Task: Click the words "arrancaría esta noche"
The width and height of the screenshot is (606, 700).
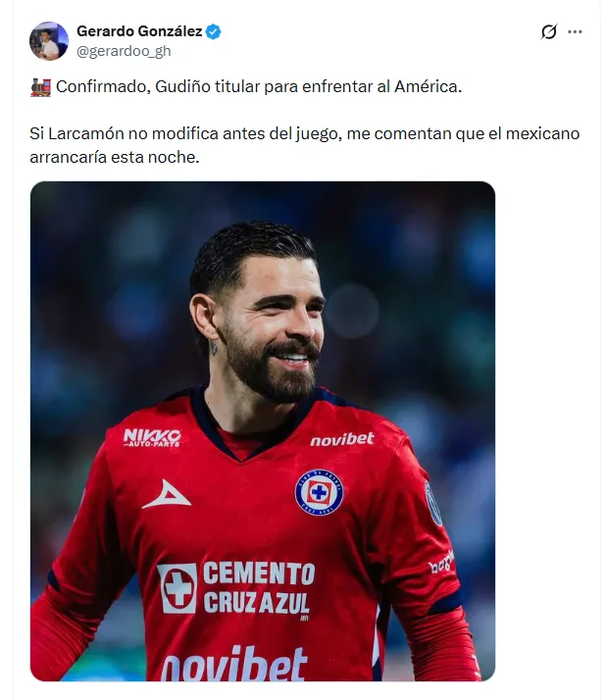Action: [115, 157]
